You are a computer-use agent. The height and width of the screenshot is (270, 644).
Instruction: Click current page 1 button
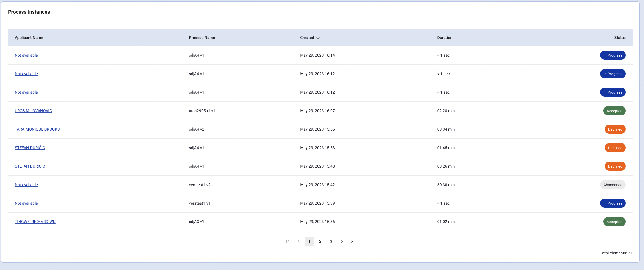309,241
